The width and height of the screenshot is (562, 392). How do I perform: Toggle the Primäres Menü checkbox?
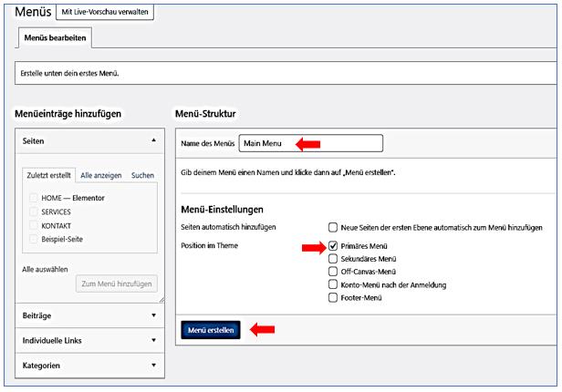(x=333, y=246)
